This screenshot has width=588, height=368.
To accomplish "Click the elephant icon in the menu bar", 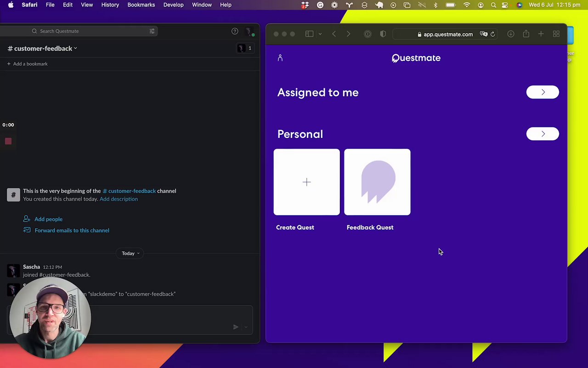I will click(x=379, y=5).
